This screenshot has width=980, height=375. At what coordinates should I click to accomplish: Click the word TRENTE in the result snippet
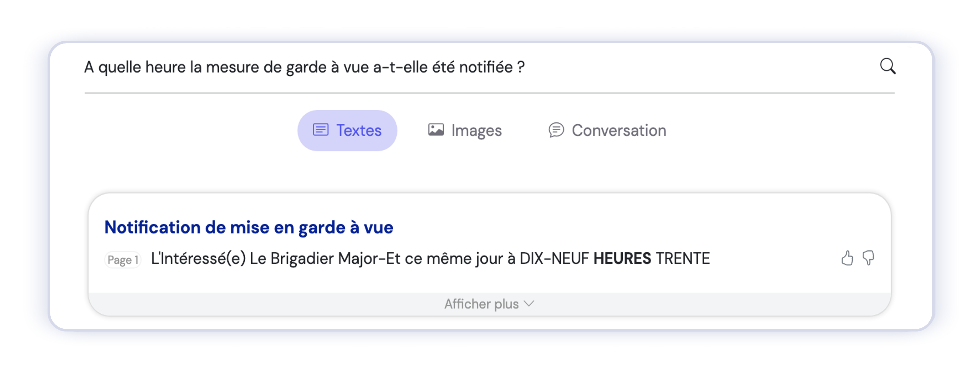coord(682,259)
